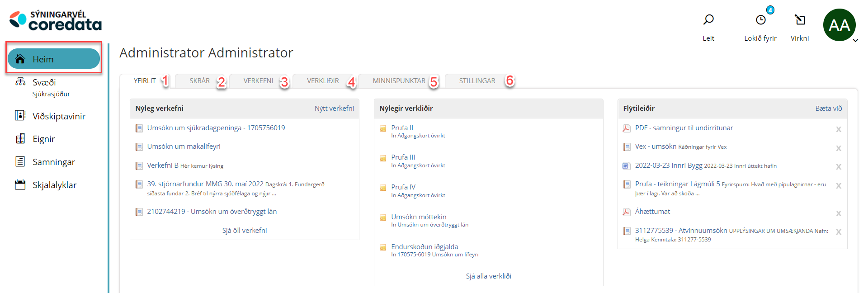The height and width of the screenshot is (293, 868).
Task: Open Viðskiptavinir from the sidebar
Action: 59,116
